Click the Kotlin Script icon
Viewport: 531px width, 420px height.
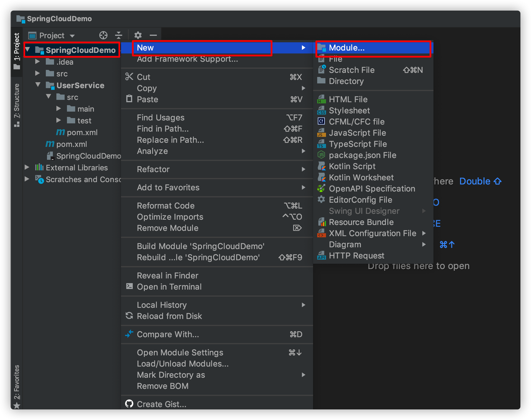click(x=322, y=166)
